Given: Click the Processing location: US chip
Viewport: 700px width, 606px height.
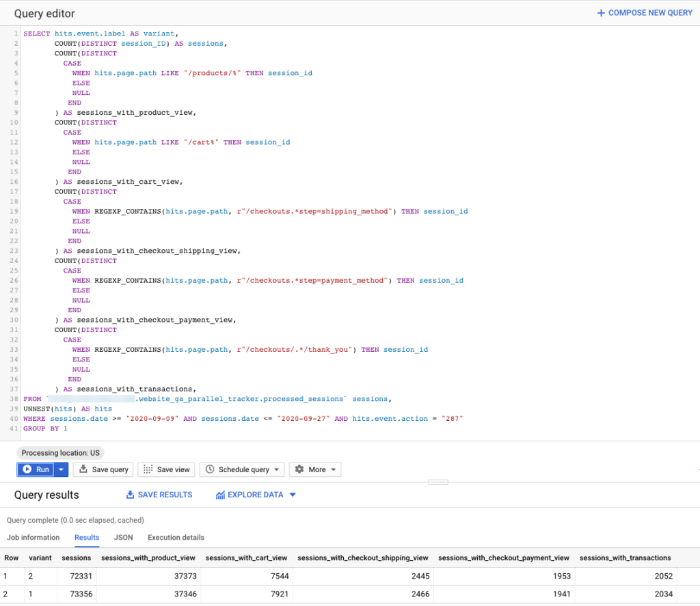Looking at the screenshot, I should pos(60,452).
